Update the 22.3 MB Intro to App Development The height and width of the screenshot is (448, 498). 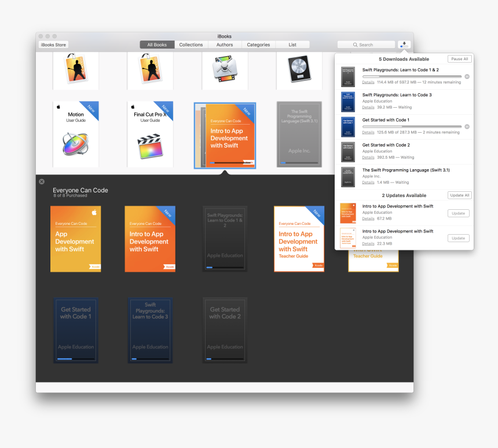click(x=458, y=238)
